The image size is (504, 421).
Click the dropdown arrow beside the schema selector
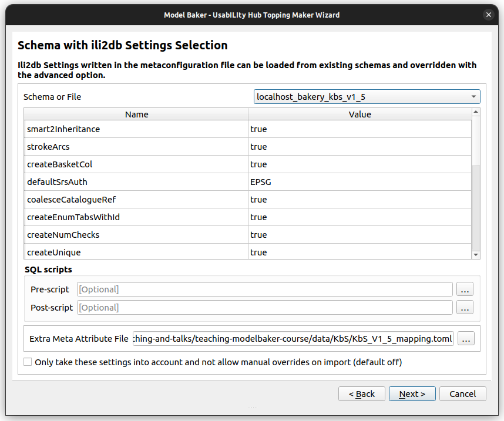click(473, 96)
